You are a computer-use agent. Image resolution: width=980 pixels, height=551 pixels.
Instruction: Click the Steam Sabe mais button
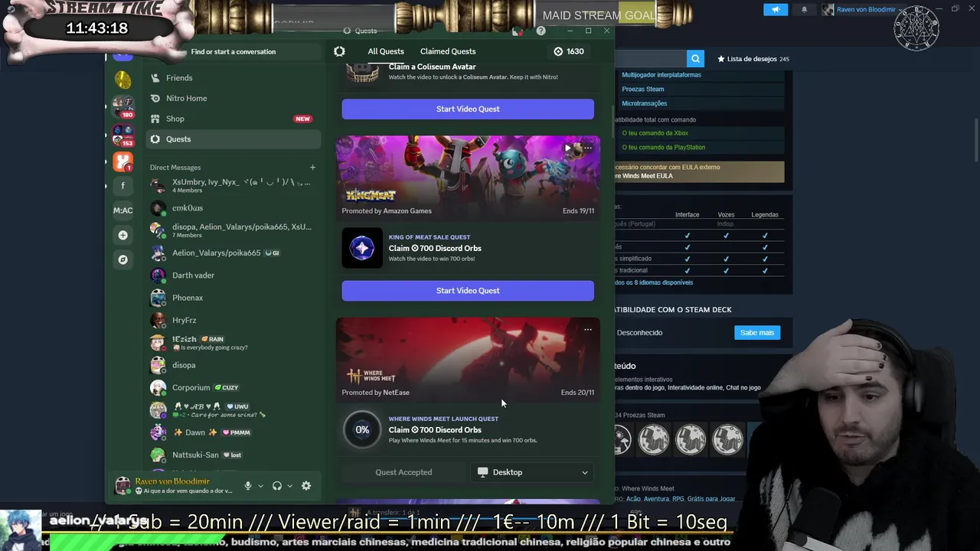(757, 332)
